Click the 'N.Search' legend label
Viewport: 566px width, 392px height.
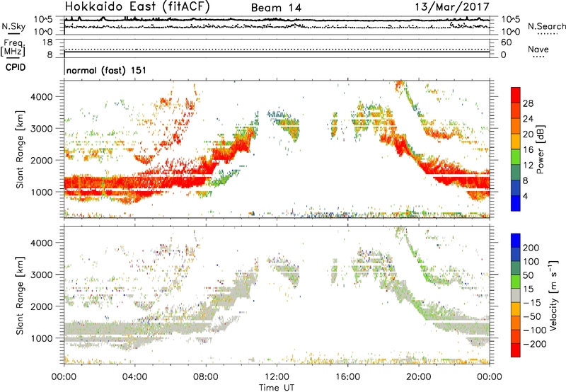546,26
